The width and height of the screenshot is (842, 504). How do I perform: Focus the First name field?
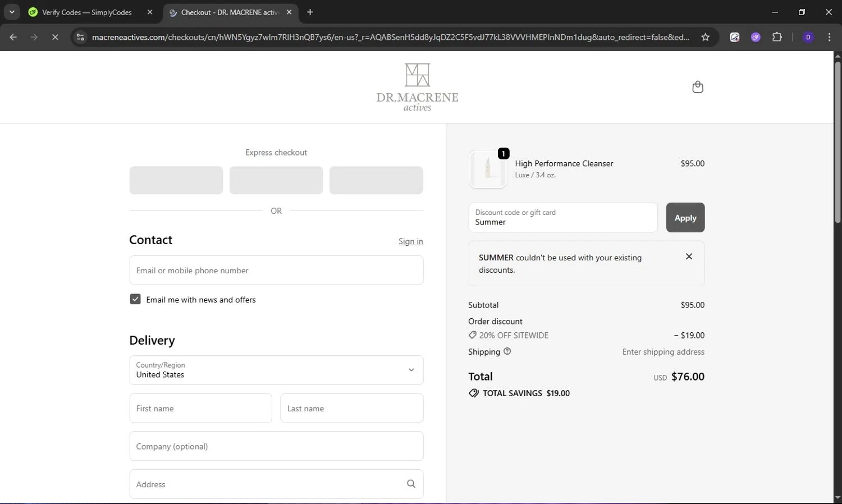(x=201, y=408)
